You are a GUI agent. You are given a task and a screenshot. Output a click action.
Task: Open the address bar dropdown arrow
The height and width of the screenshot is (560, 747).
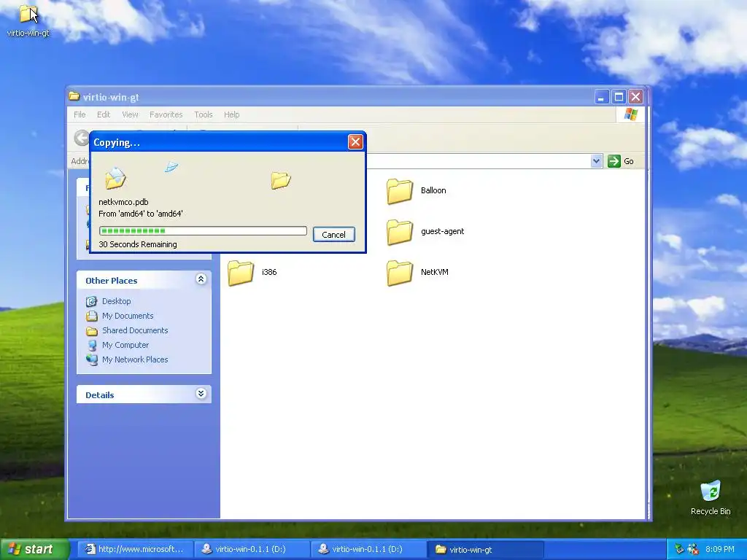596,161
